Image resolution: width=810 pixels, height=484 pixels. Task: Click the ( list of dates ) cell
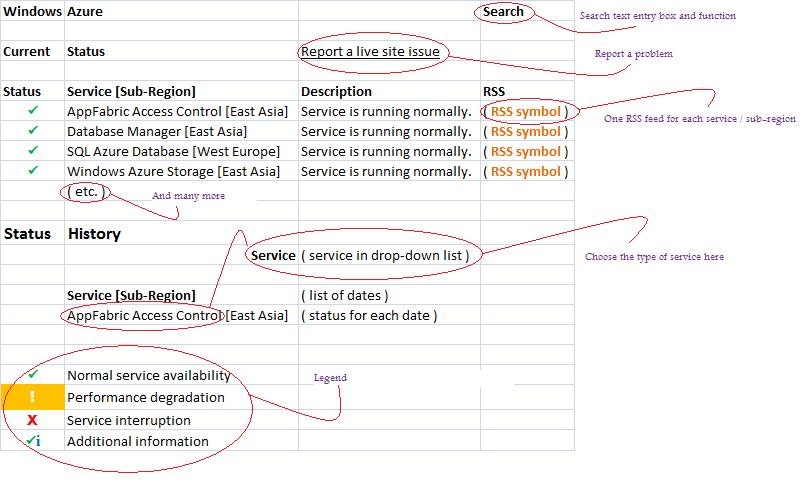point(345,295)
